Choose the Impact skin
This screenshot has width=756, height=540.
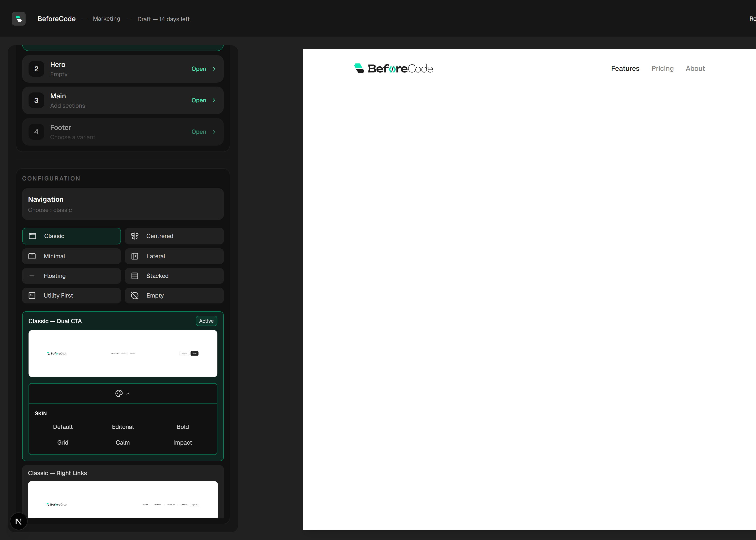tap(182, 443)
